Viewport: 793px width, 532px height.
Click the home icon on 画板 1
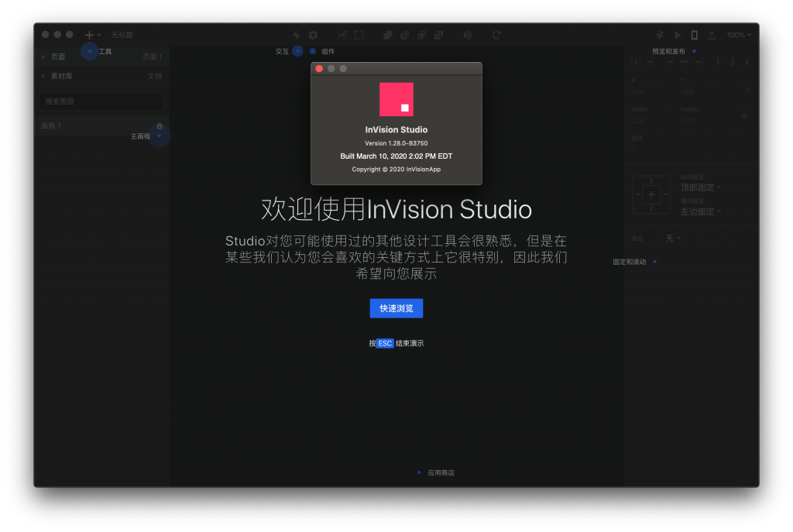160,125
